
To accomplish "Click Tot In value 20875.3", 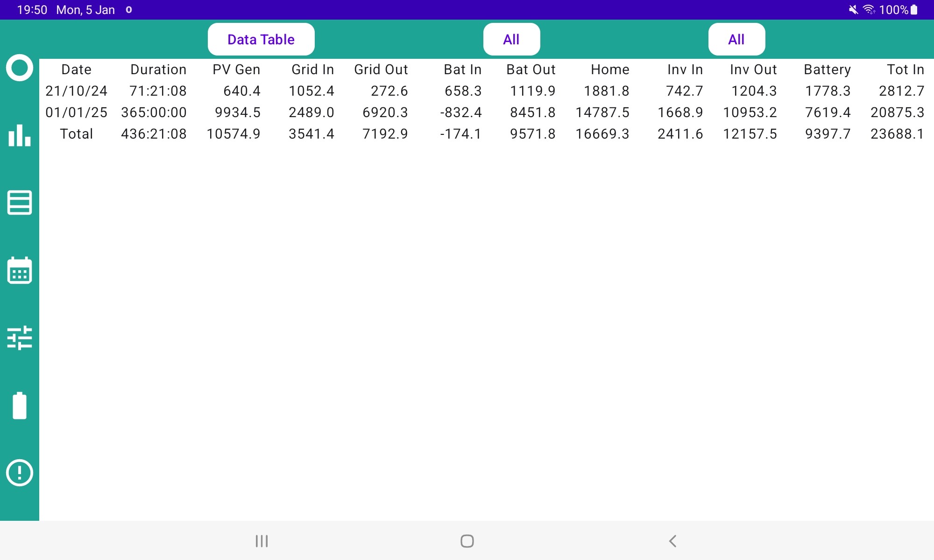I will click(898, 112).
